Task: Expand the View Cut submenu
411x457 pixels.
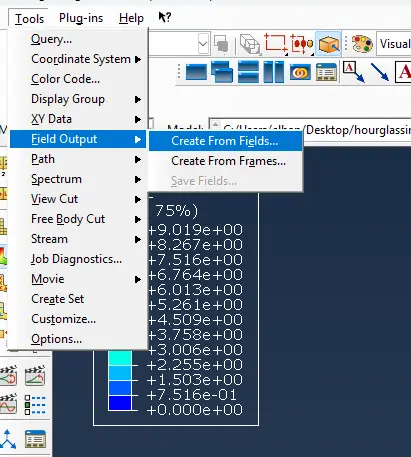Action: [x=86, y=199]
